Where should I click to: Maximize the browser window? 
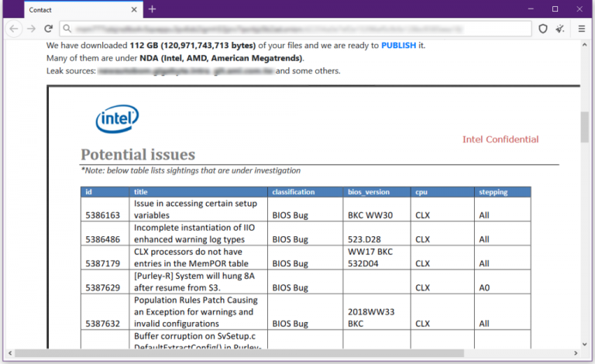[x=555, y=9]
